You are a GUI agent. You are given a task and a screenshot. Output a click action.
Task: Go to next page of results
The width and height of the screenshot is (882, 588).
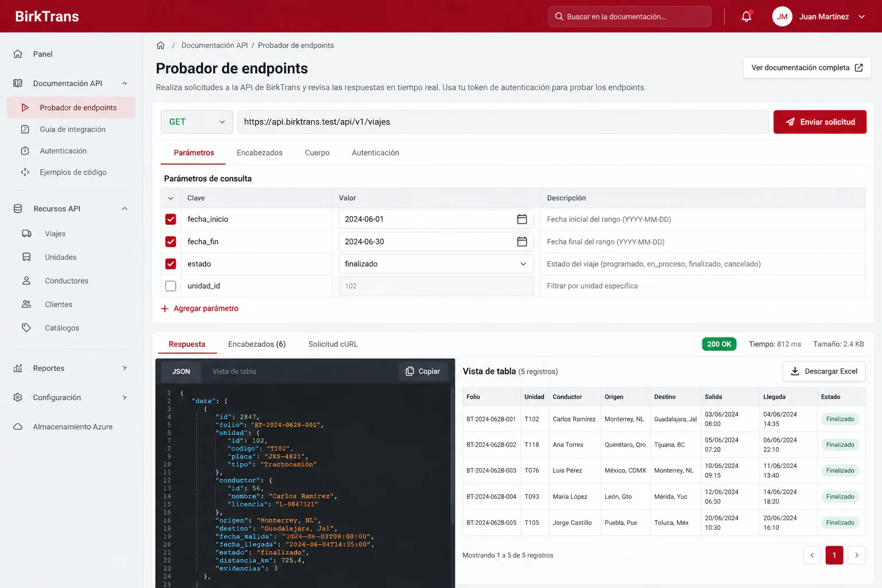tap(857, 555)
